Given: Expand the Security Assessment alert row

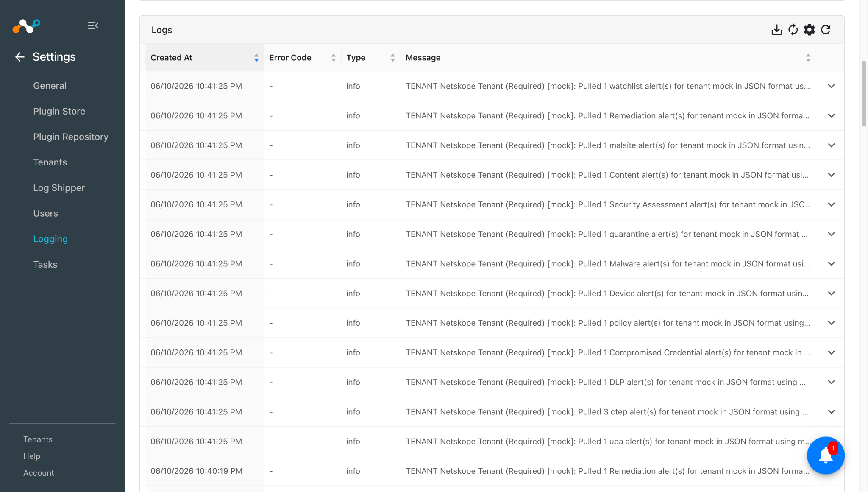Looking at the screenshot, I should 832,204.
